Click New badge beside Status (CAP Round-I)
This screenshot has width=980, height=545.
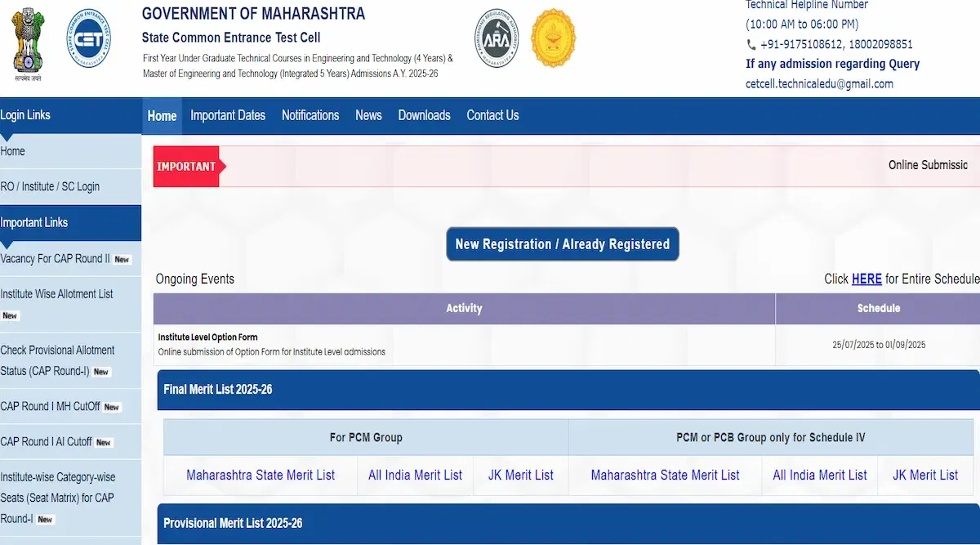[x=101, y=372]
